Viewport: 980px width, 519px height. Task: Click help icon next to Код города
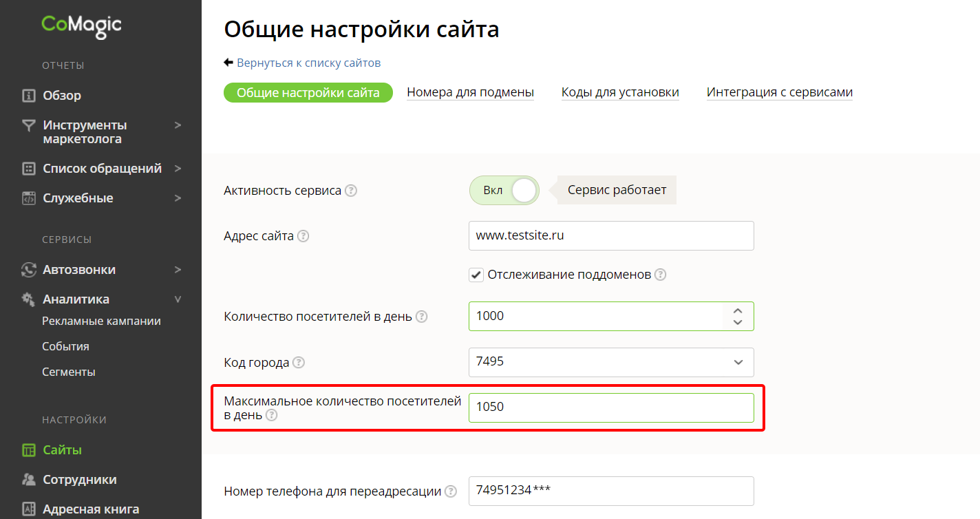pos(299,362)
